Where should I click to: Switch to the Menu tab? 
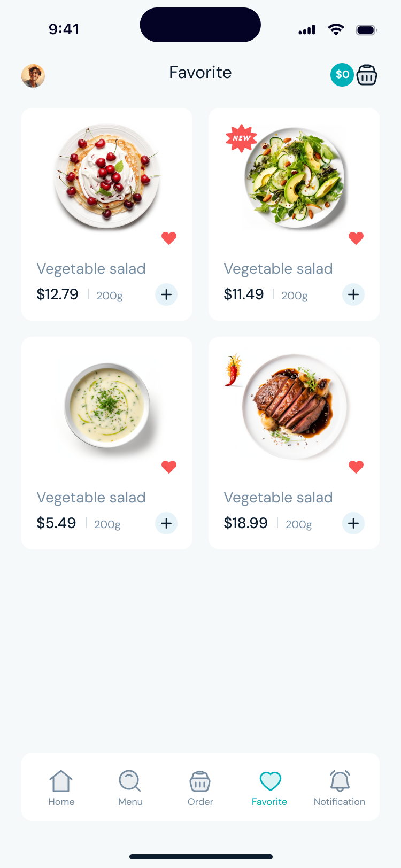tap(130, 788)
